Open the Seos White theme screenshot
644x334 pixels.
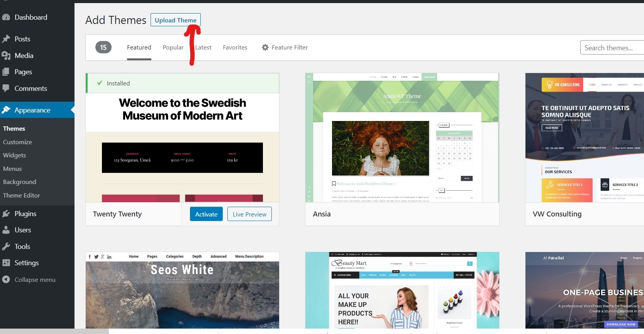[182, 290]
